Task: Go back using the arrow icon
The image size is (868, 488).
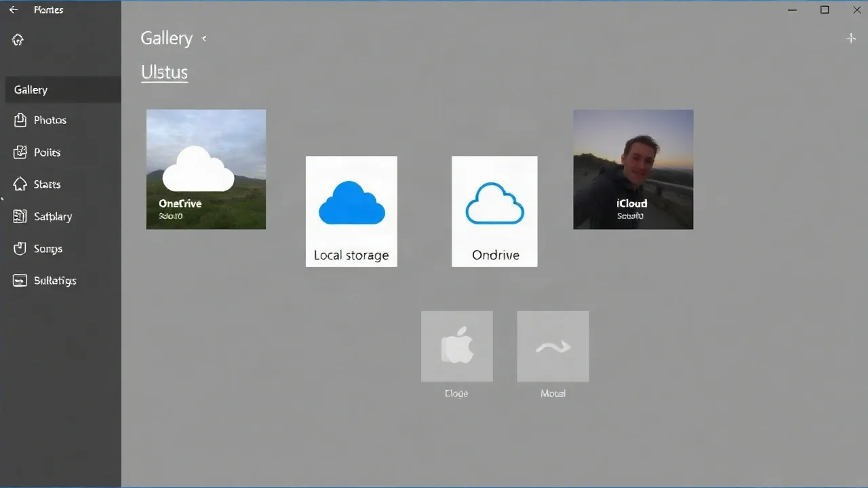Action: (14, 10)
